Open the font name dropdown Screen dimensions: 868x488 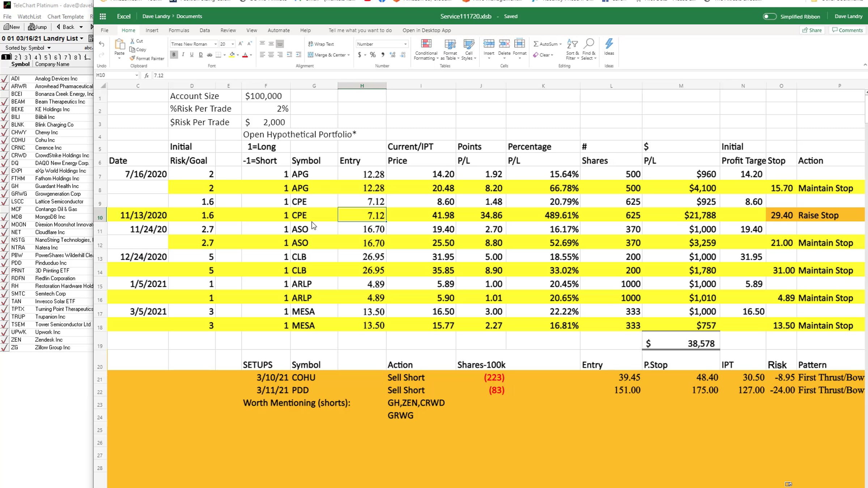216,44
